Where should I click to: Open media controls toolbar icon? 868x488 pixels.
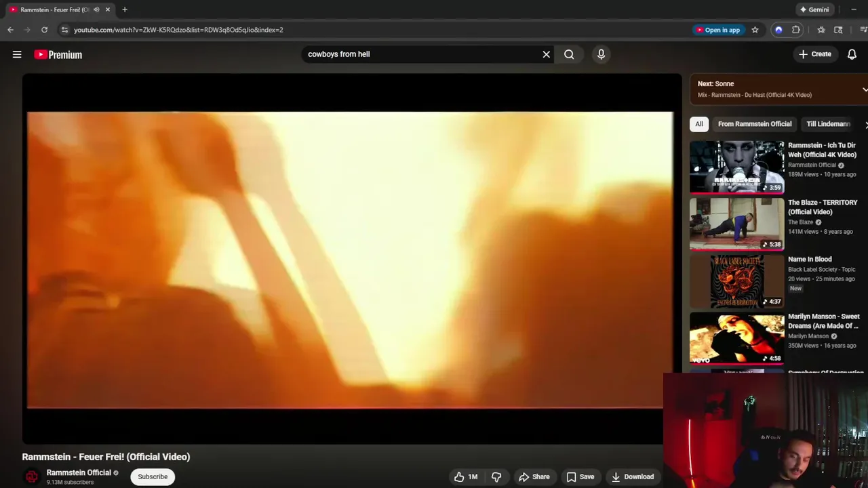pos(863,30)
